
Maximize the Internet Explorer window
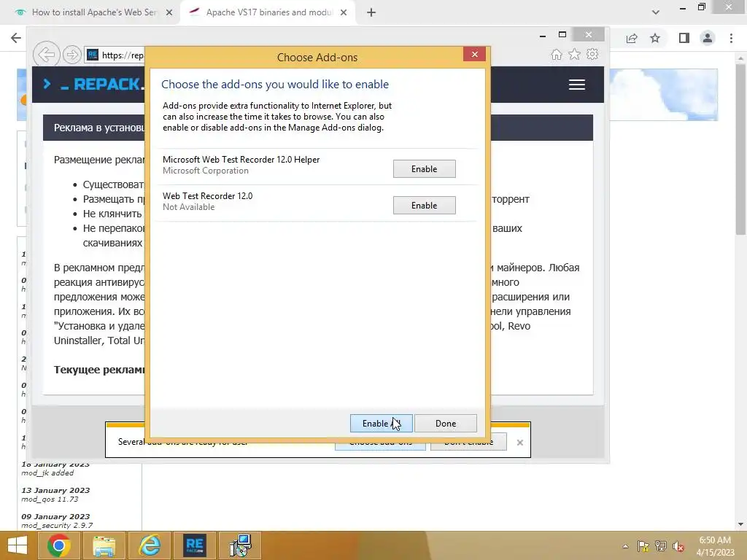pyautogui.click(x=562, y=35)
